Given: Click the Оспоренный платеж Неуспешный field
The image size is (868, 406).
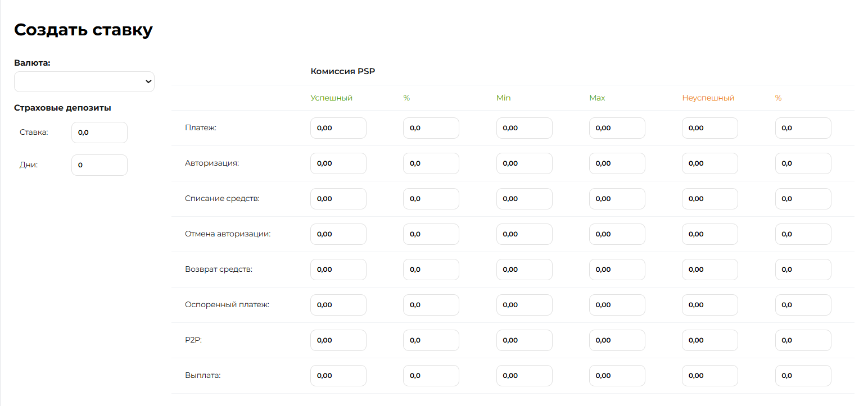Looking at the screenshot, I should (709, 305).
